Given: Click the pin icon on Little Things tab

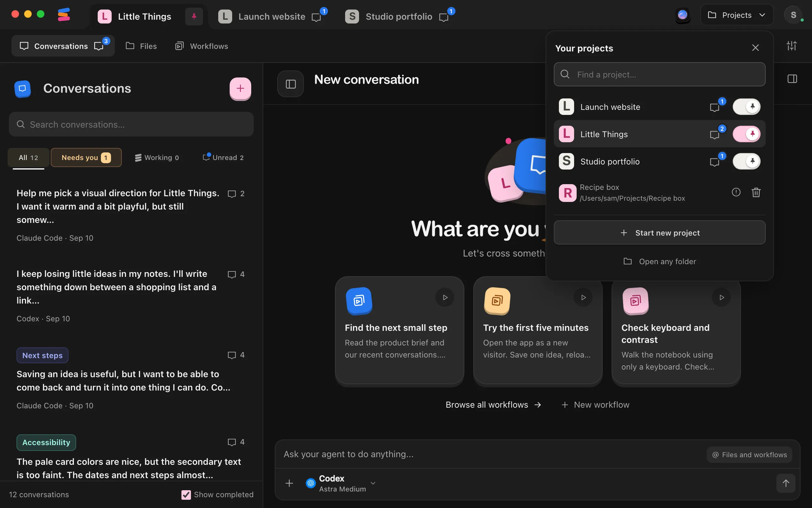Looking at the screenshot, I should 194,16.
